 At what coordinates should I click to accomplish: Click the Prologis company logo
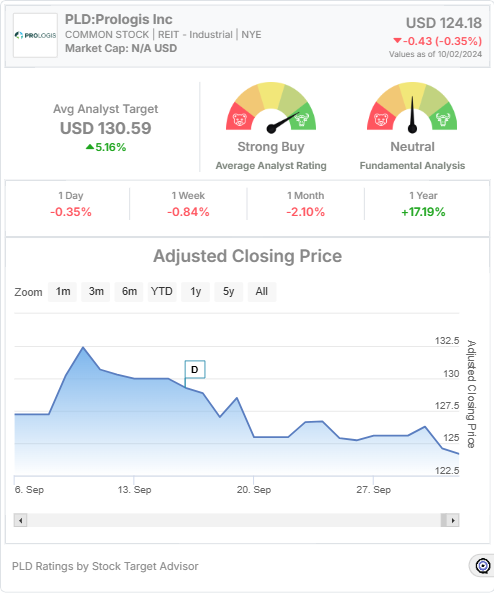point(36,35)
